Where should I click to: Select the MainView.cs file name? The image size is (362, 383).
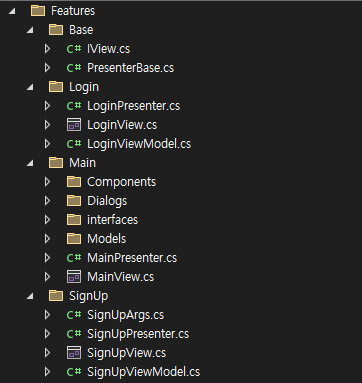coord(121,277)
